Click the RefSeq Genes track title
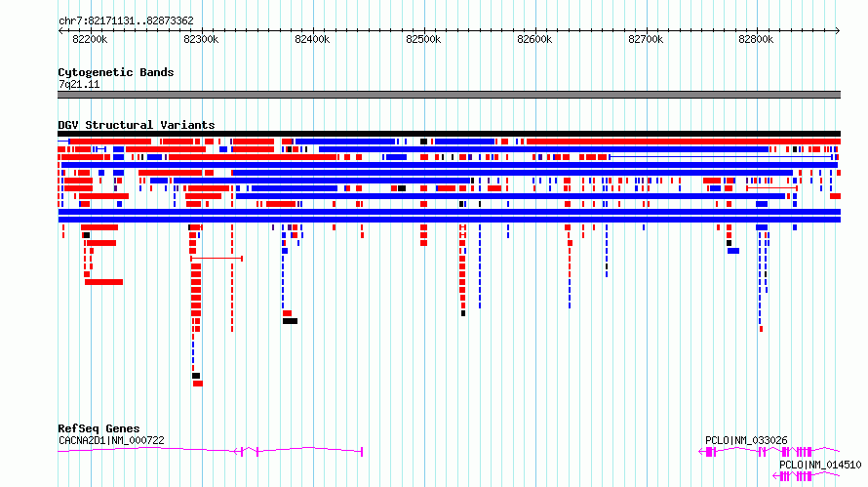868x487 pixels. coord(99,428)
